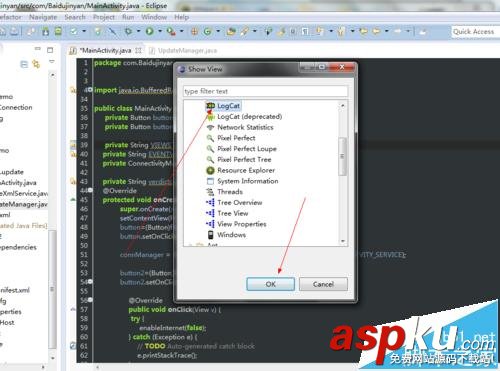This screenshot has width=500, height=371.
Task: Collapse the onCreate method at @Override line 44
Action: 90,190
